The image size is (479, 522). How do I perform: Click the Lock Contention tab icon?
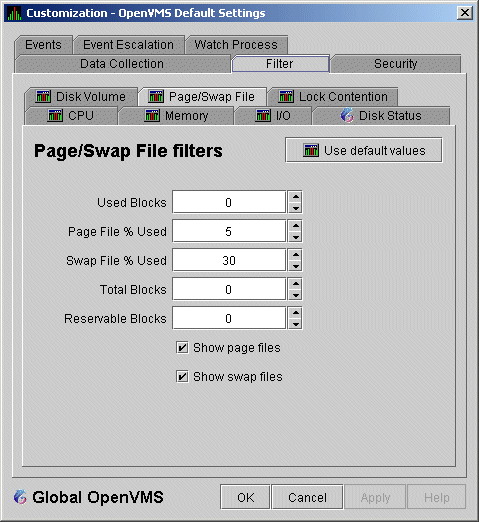pos(286,97)
